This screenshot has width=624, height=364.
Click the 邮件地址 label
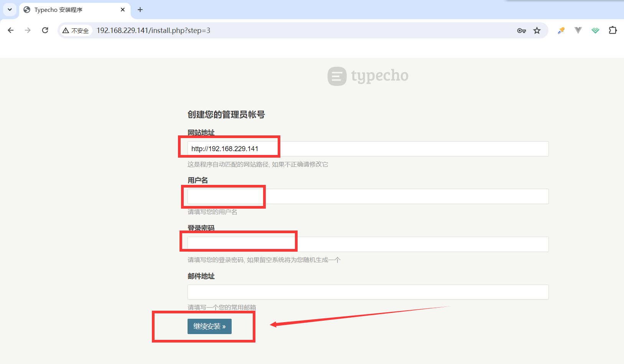pyautogui.click(x=201, y=276)
